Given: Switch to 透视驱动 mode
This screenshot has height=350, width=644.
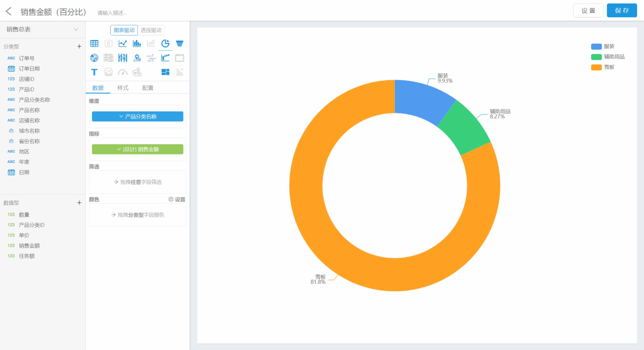Looking at the screenshot, I should tap(151, 30).
